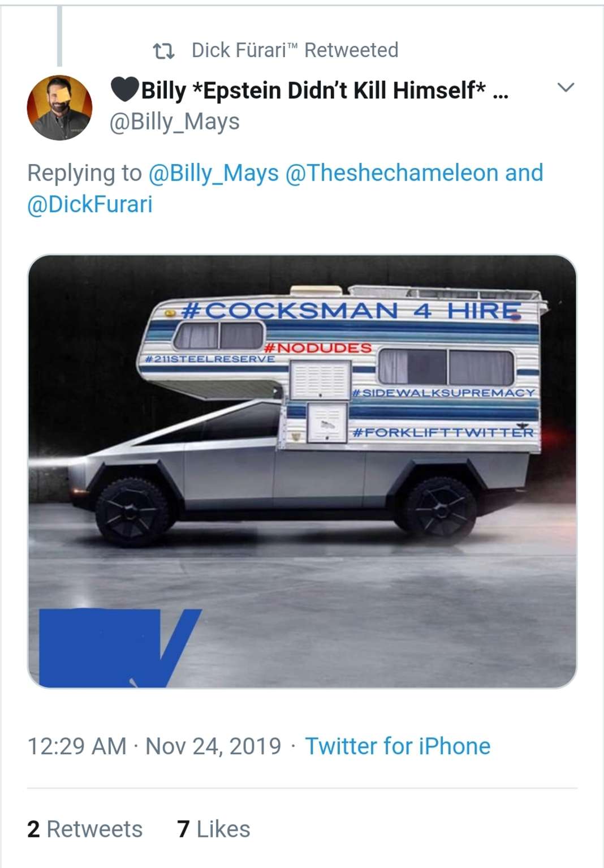Click the 12:29 AM timestamp
The width and height of the screenshot is (604, 868).
coord(77,746)
